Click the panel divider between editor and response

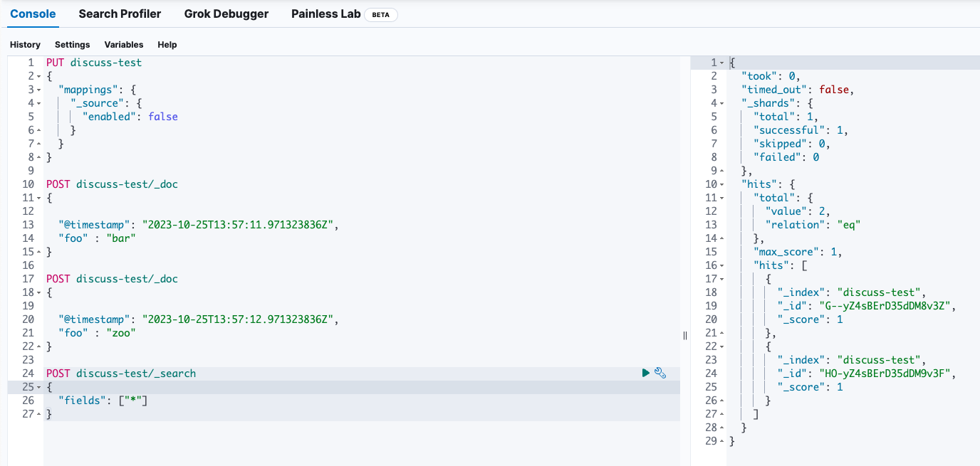[x=684, y=335]
